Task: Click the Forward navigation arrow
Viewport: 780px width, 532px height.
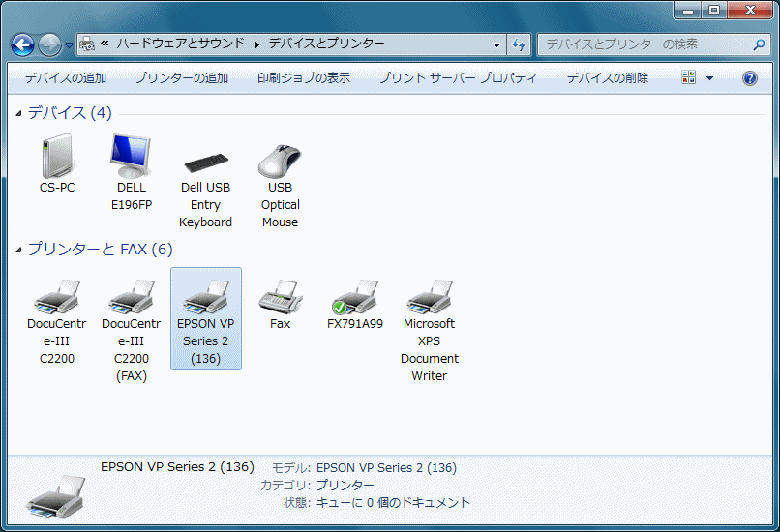Action: pyautogui.click(x=49, y=44)
